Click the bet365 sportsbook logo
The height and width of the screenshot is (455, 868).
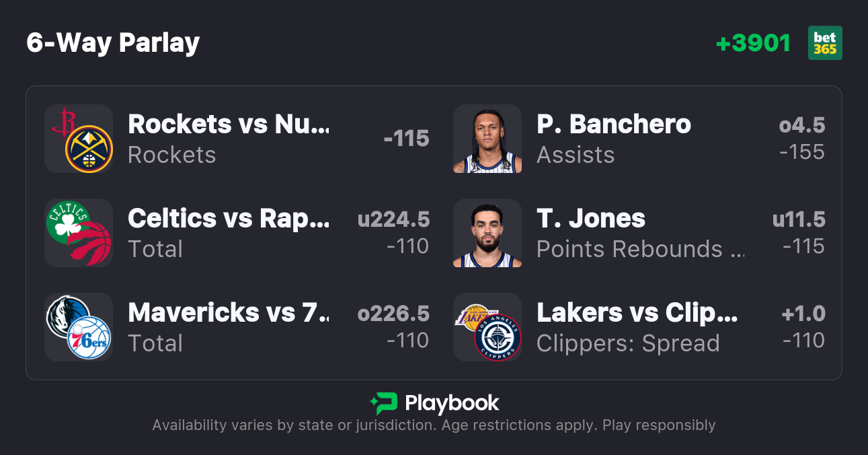(x=825, y=43)
